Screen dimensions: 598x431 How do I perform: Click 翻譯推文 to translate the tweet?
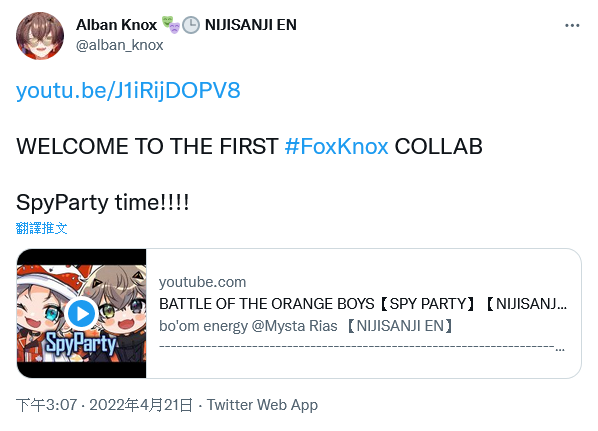click(x=42, y=228)
